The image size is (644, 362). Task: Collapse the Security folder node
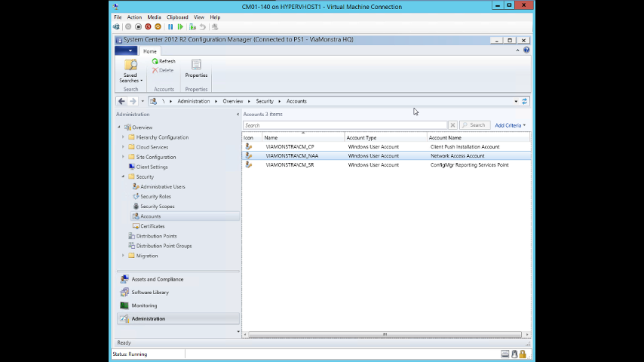coord(123,176)
